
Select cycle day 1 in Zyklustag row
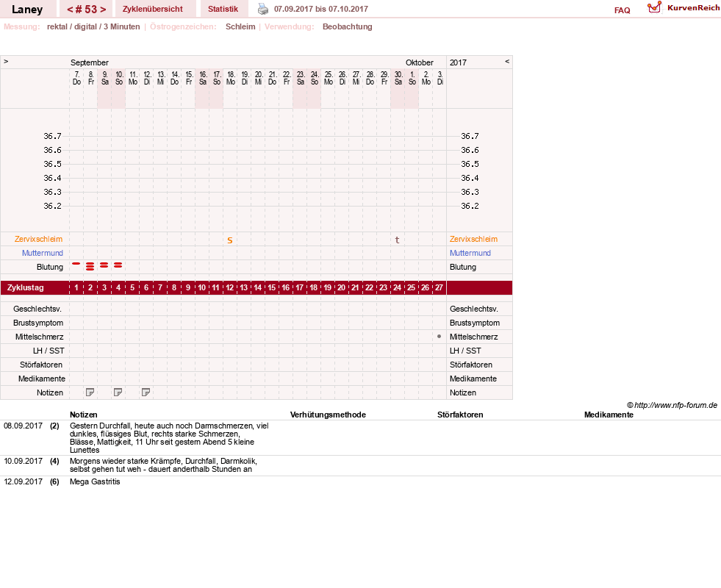(x=76, y=288)
